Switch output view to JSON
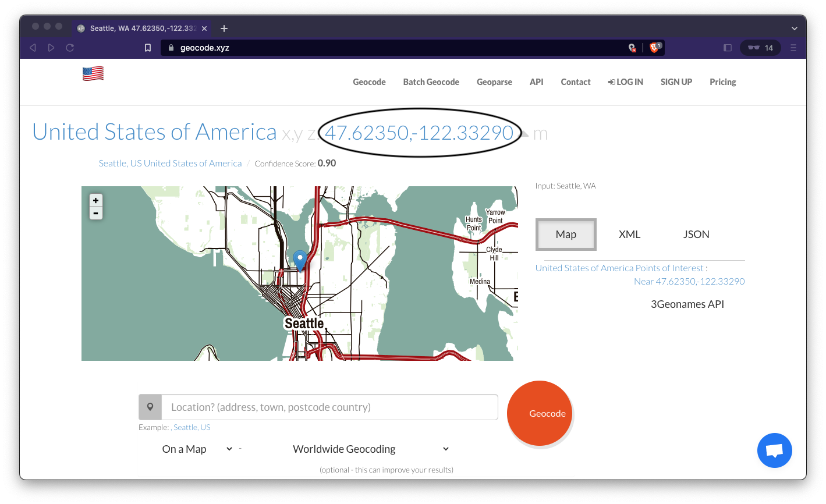This screenshot has width=826, height=504. pos(696,235)
